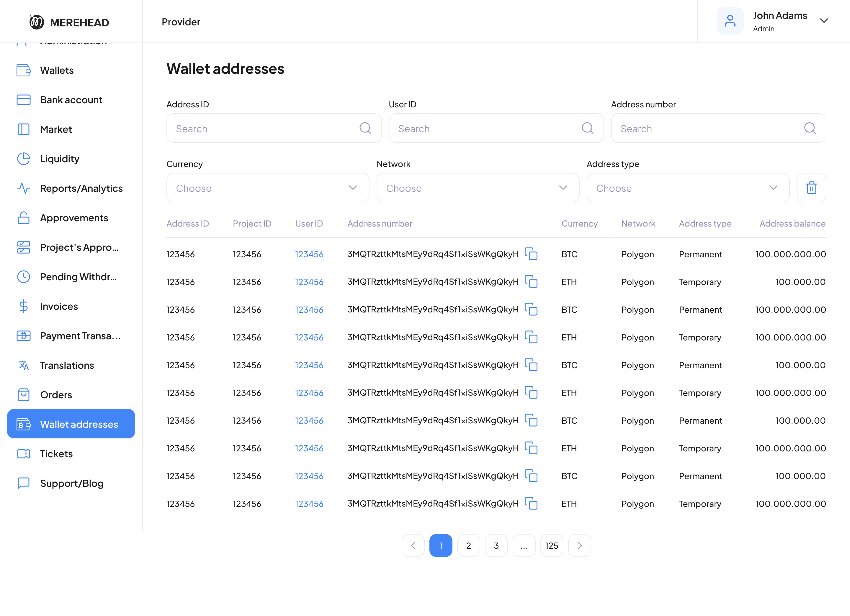Open the Currency dropdown

(268, 188)
